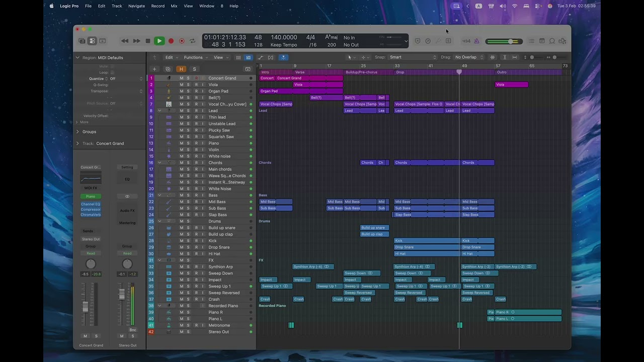The image size is (644, 362).
Task: Toggle the Count-in button
Action: click(x=466, y=41)
